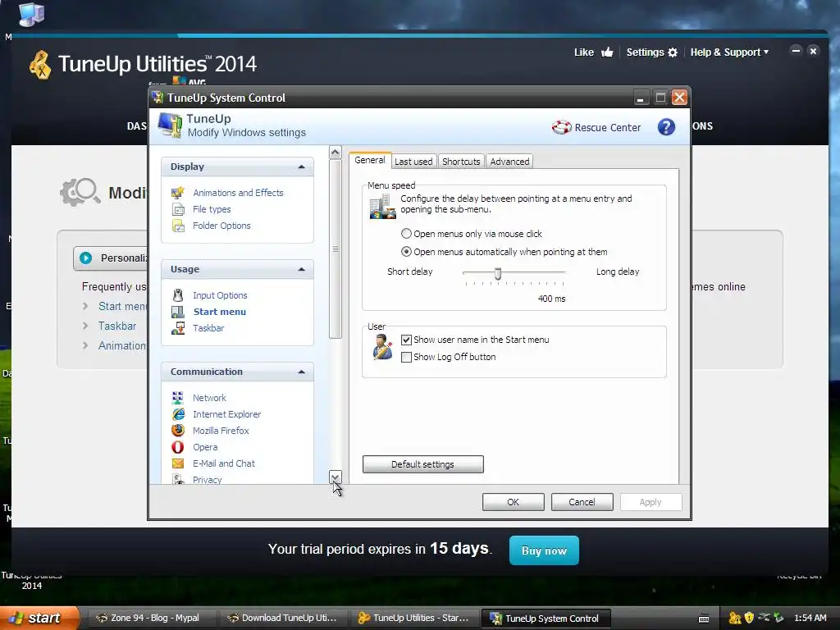Click the E-Mail and Chat envelope icon
This screenshot has width=840, height=630.
(178, 463)
